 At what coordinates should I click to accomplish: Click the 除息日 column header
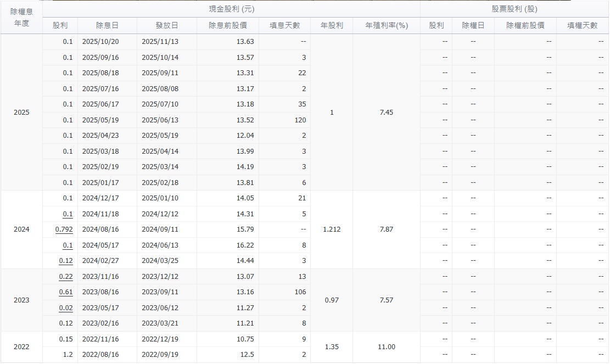107,25
